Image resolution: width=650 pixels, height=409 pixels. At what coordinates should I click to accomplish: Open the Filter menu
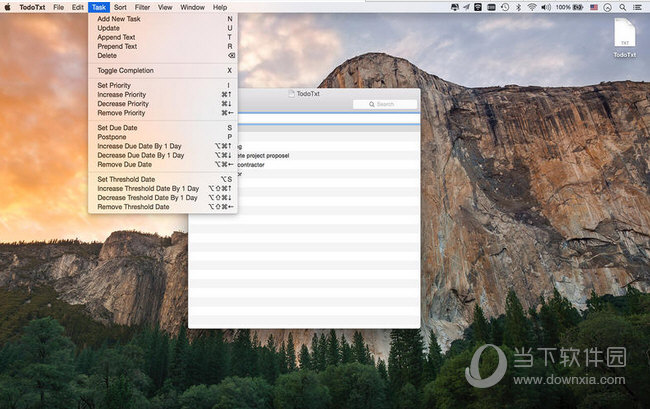point(142,7)
